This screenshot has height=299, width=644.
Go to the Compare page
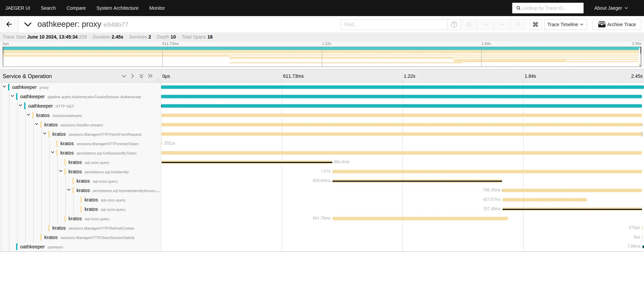point(76,8)
